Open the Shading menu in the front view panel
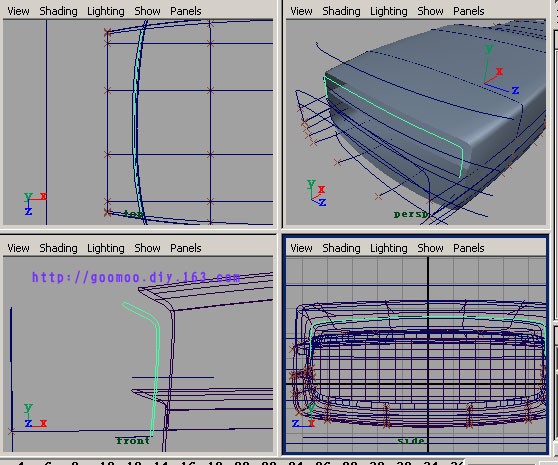Viewport: 558px width, 465px height. pyautogui.click(x=58, y=248)
